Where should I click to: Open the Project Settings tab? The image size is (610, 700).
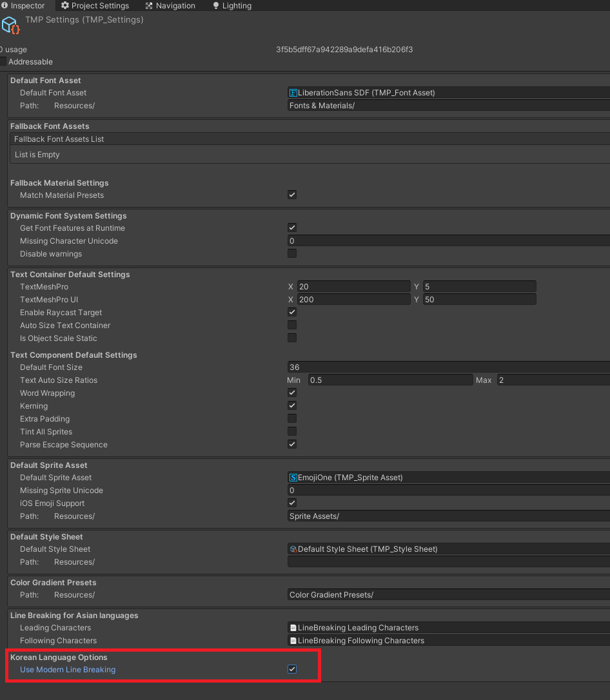tap(95, 5)
